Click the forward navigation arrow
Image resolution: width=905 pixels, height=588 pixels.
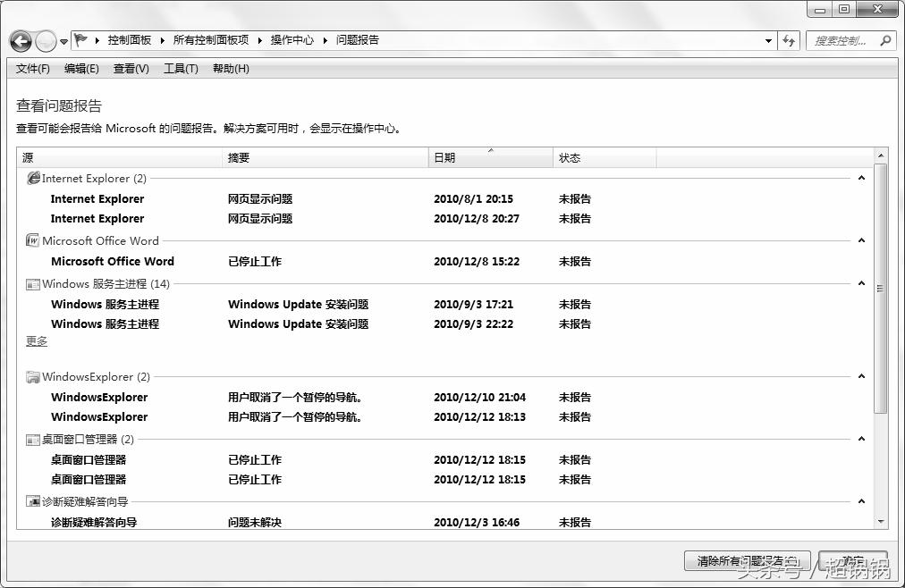(x=45, y=40)
